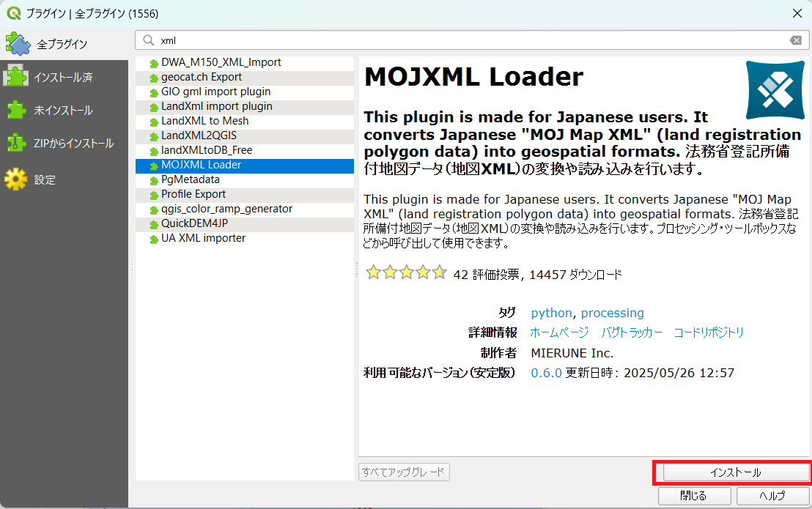Click puzzle icon beside qgis_color_ramp_generator
Viewport: 812px width, 509px height.
(154, 210)
